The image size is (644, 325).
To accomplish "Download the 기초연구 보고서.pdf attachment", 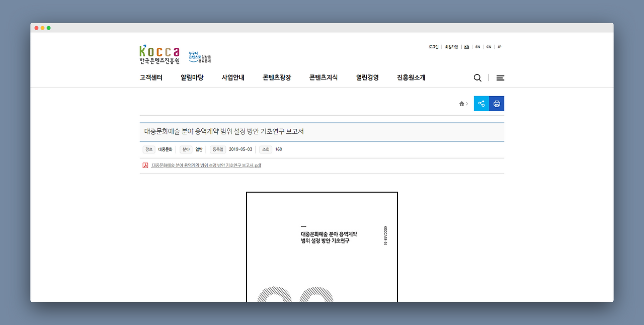I will coord(206,165).
